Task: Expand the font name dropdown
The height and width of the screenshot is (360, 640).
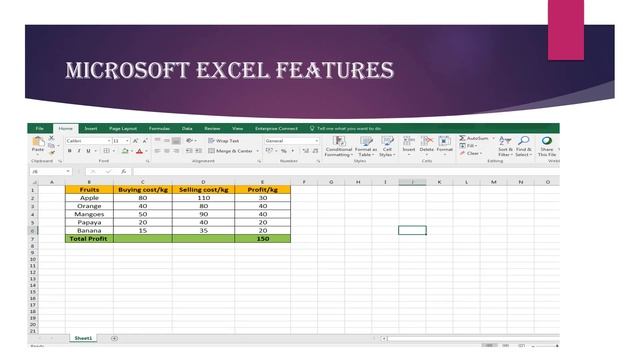Action: coord(109,141)
